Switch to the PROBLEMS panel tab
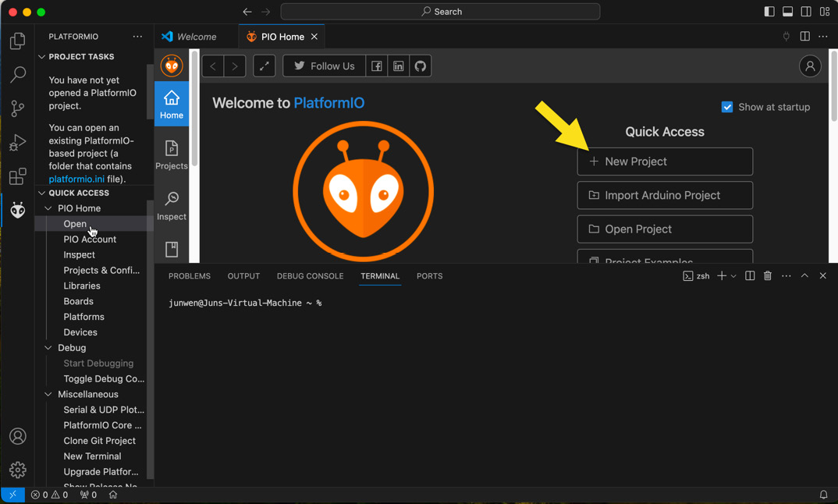Viewport: 838px width, 504px height. (189, 275)
